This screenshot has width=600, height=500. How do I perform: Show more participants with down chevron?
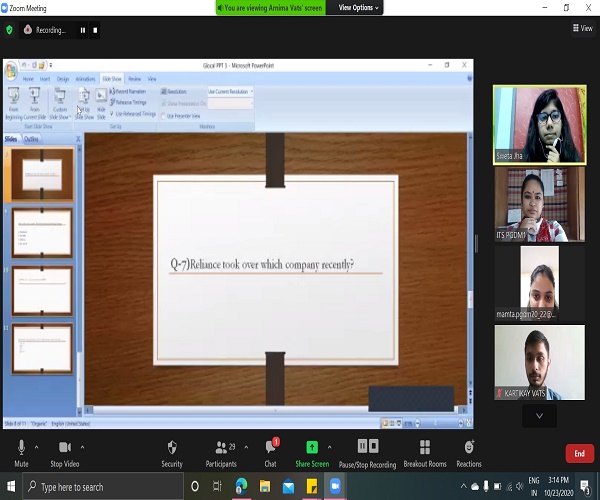(540, 416)
